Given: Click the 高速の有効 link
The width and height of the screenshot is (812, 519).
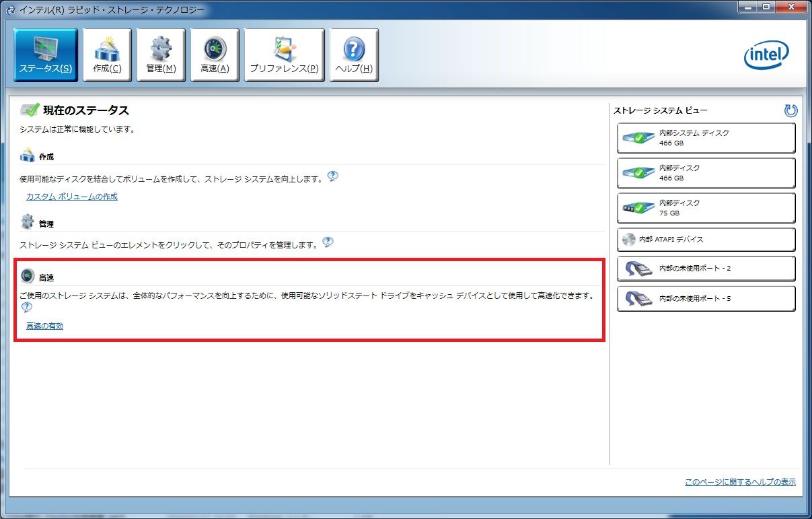Looking at the screenshot, I should point(44,326).
